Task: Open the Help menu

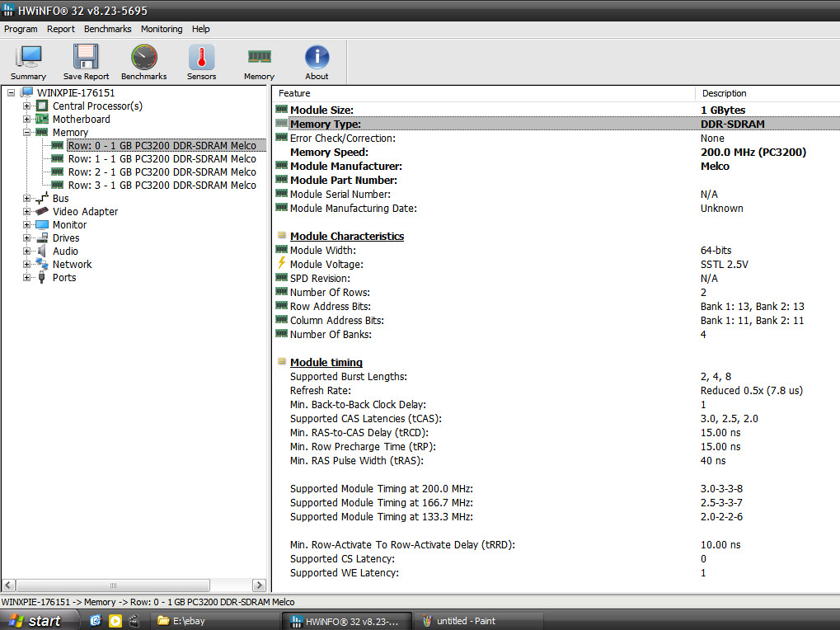Action: click(x=201, y=29)
